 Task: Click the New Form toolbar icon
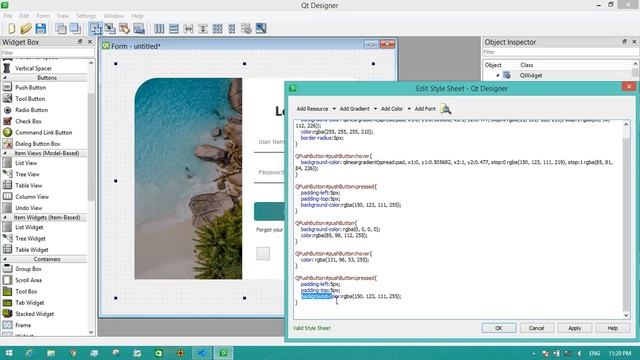tap(11, 29)
